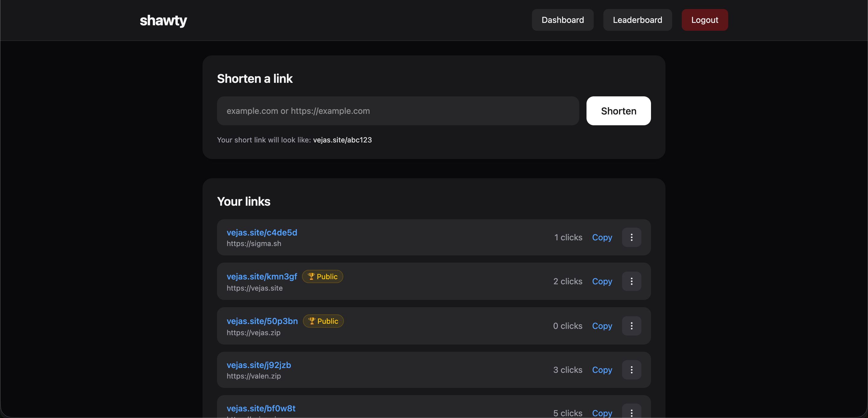The width and height of the screenshot is (868, 418).
Task: Copy the vejas.site/kmn3gf short link
Action: pos(602,281)
